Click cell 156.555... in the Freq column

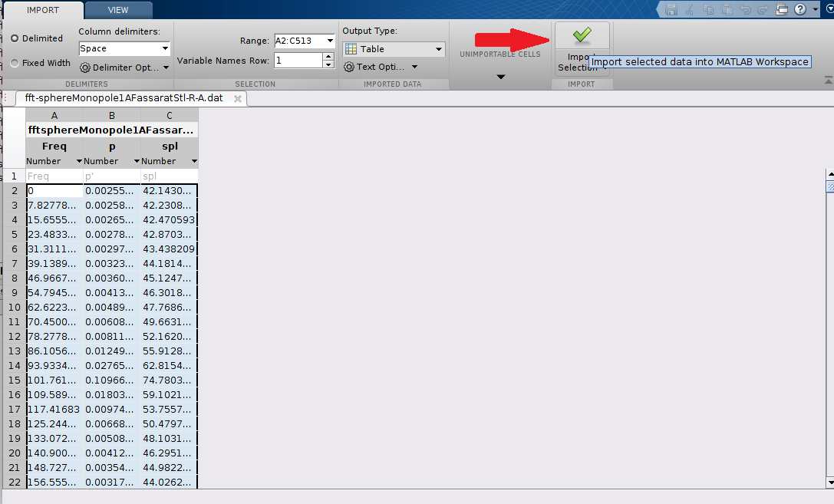click(x=54, y=483)
